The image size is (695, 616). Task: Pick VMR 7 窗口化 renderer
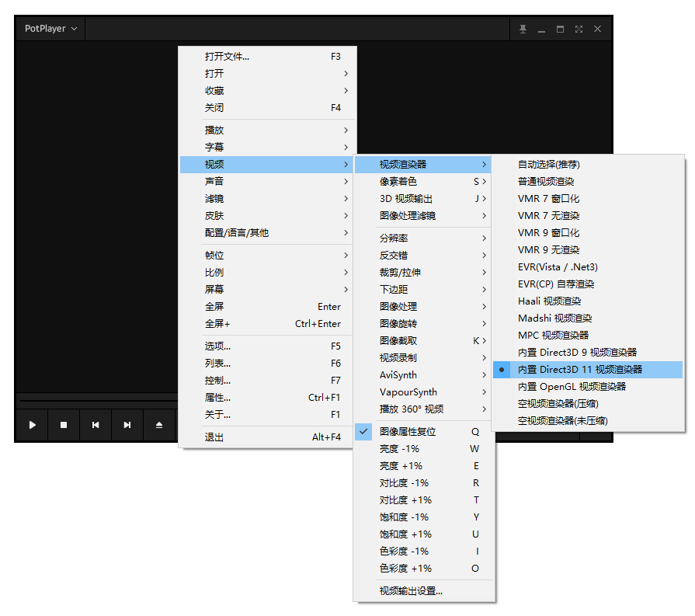(588, 199)
